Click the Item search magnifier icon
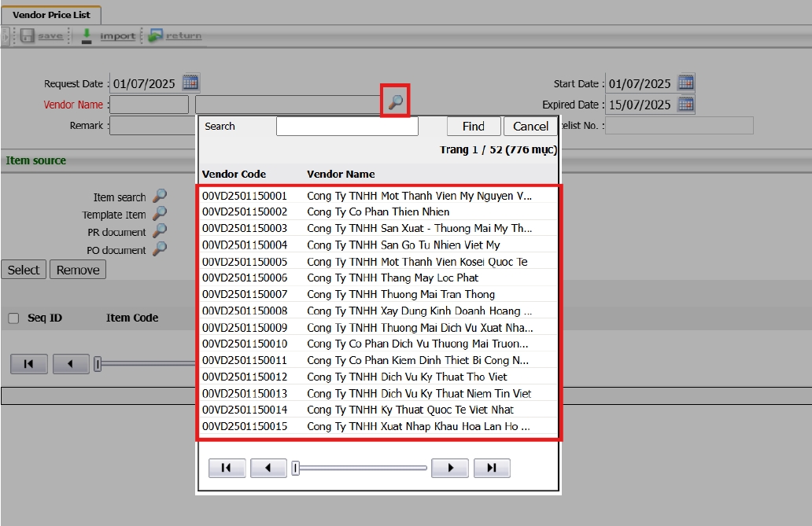 [160, 197]
